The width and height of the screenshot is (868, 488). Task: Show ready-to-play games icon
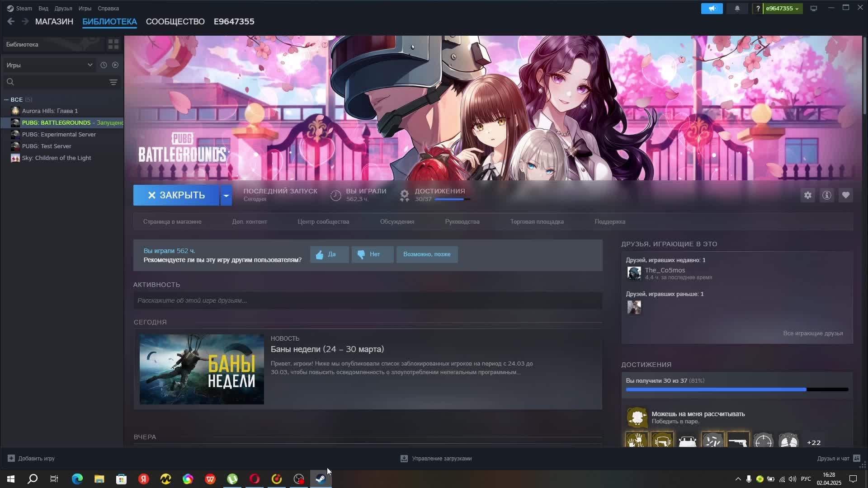pyautogui.click(x=115, y=65)
